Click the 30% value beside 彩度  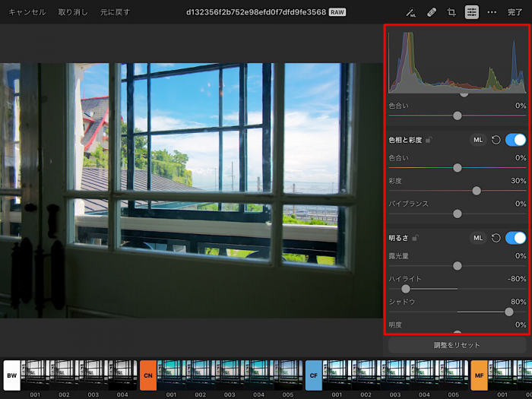coord(518,181)
